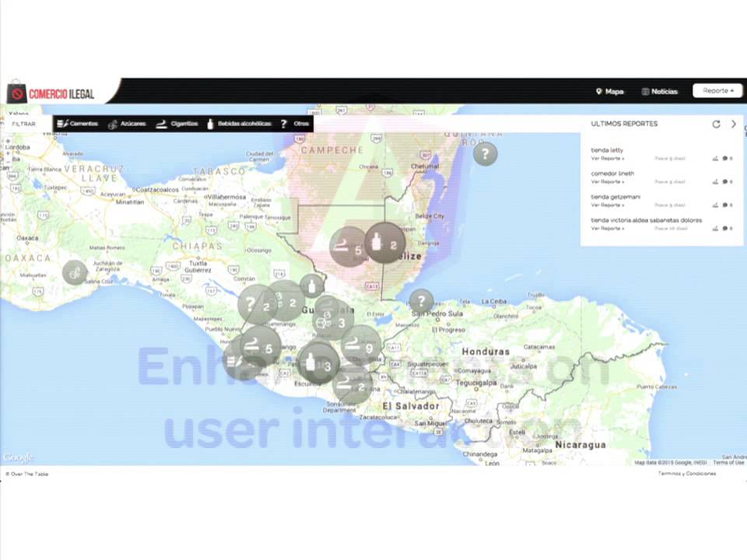
Task: Open the cigarette marker with 5 near Belize
Action: 348,247
